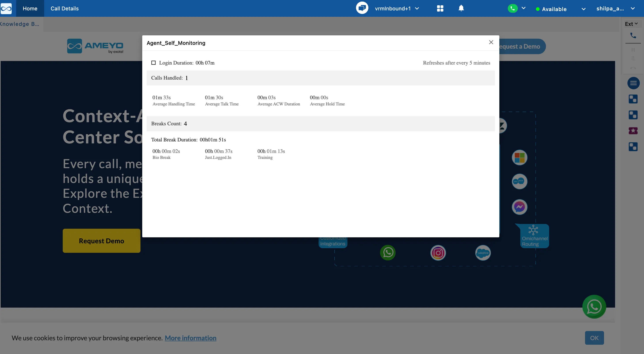Click the Bio Break duration entry
The image size is (644, 354).
click(166, 151)
